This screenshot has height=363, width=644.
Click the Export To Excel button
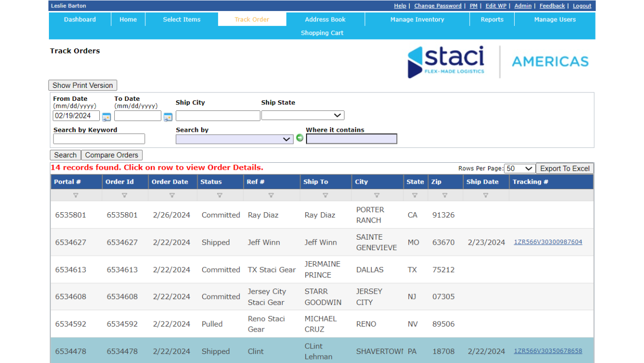[x=565, y=169]
